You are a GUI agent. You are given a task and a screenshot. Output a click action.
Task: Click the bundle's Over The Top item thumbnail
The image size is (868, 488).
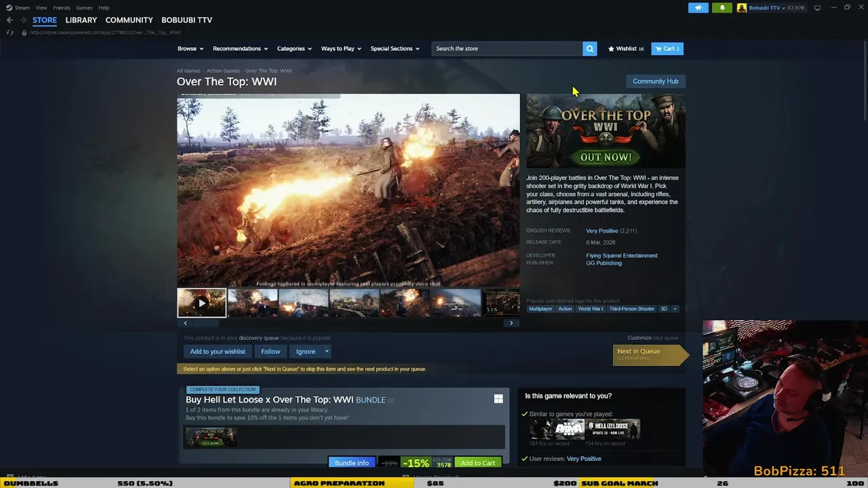pyautogui.click(x=211, y=437)
